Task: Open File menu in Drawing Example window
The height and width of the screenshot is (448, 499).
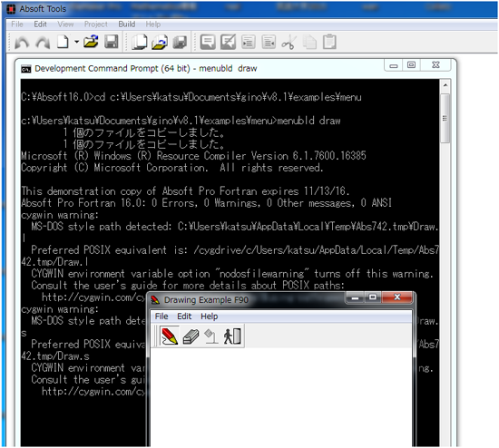Action: pos(161,317)
